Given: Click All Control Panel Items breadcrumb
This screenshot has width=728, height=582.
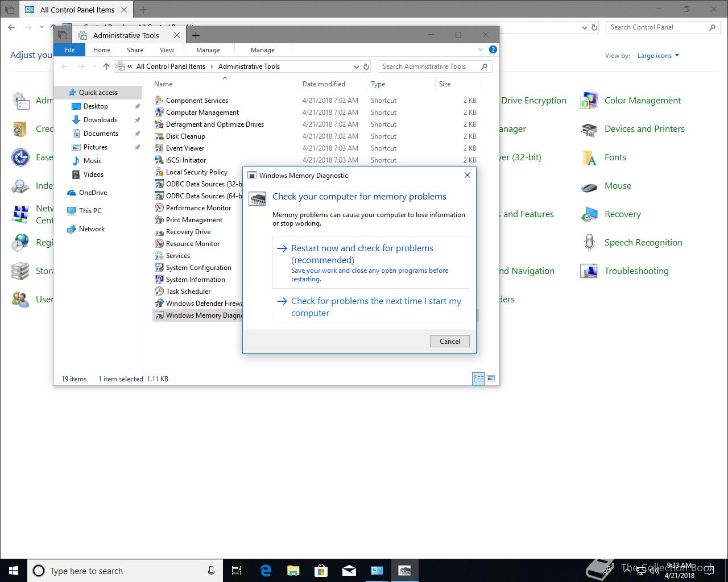Looking at the screenshot, I should pos(171,66).
